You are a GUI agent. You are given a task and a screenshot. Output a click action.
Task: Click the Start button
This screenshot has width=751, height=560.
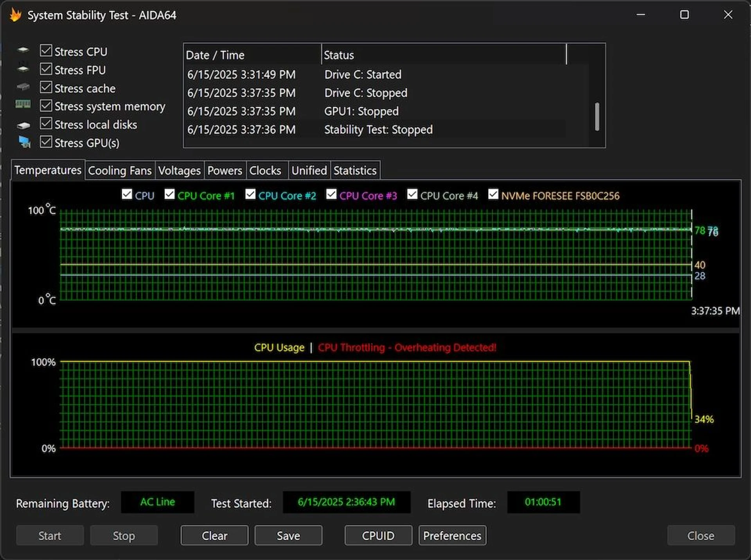pos(50,535)
